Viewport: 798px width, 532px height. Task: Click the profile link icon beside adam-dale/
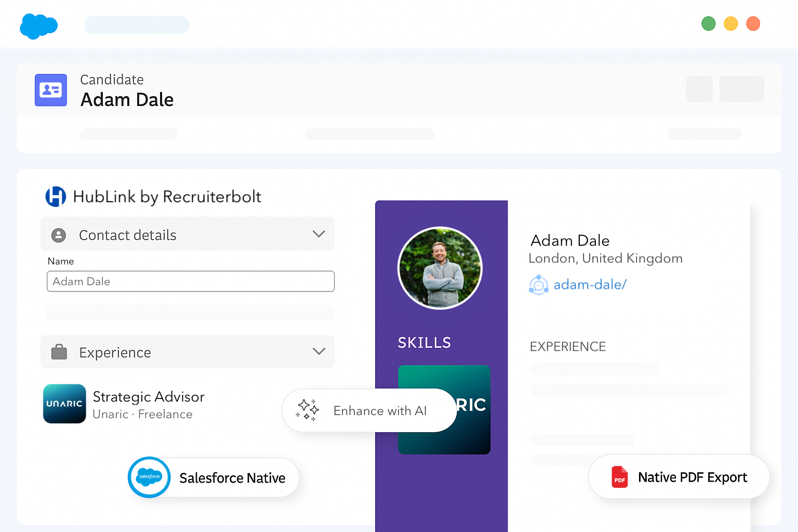click(x=539, y=285)
